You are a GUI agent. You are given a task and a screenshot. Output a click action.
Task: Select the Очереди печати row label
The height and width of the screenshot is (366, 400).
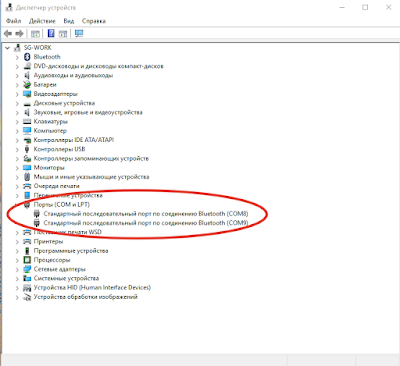point(57,186)
